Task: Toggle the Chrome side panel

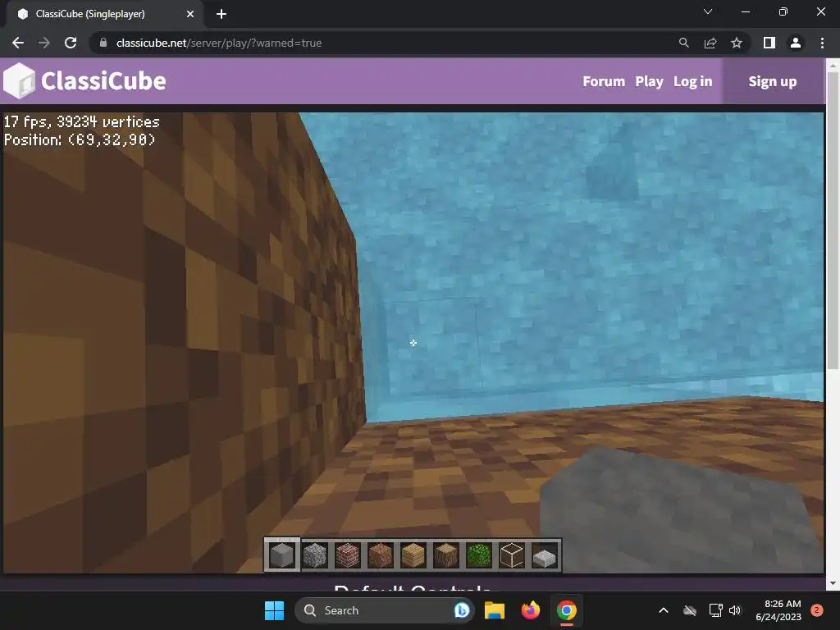Action: click(x=769, y=43)
